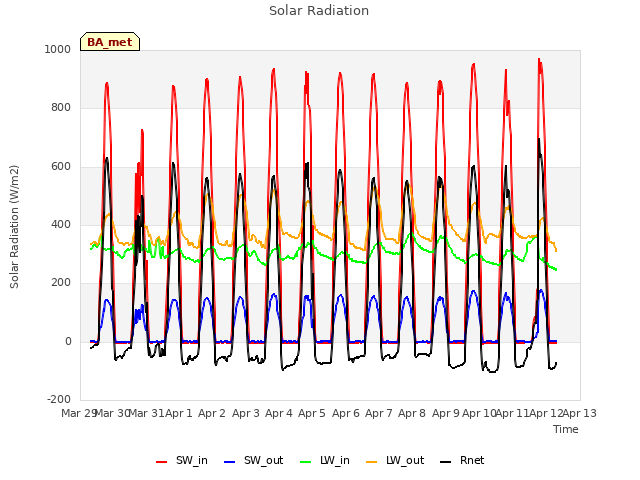The image size is (640, 480).
Task: Click the orange LW_out legend swatch
Action: 372,462
